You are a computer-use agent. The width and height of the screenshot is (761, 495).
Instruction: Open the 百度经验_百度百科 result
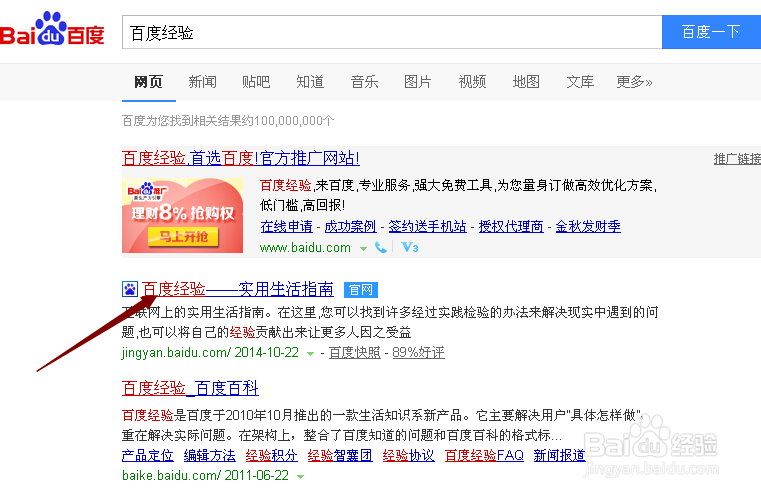190,388
